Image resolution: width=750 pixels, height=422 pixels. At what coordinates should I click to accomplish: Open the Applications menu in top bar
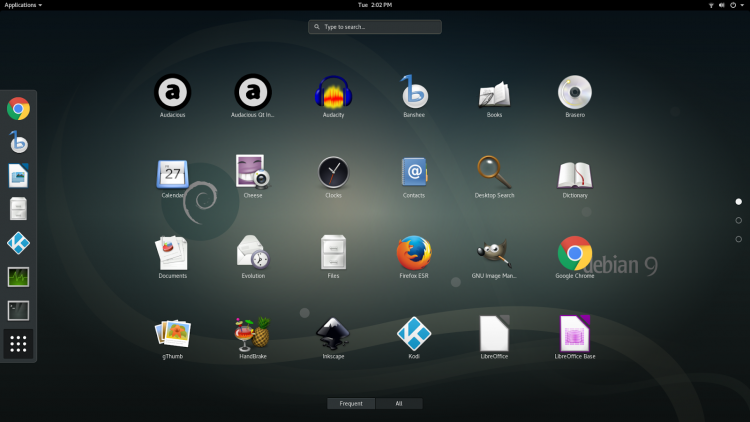tap(23, 5)
